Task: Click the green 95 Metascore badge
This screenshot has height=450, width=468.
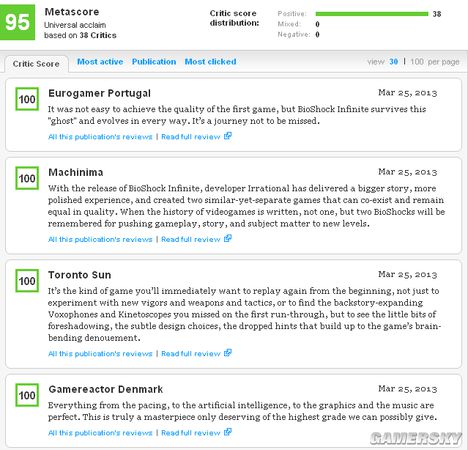Action: [x=17, y=22]
